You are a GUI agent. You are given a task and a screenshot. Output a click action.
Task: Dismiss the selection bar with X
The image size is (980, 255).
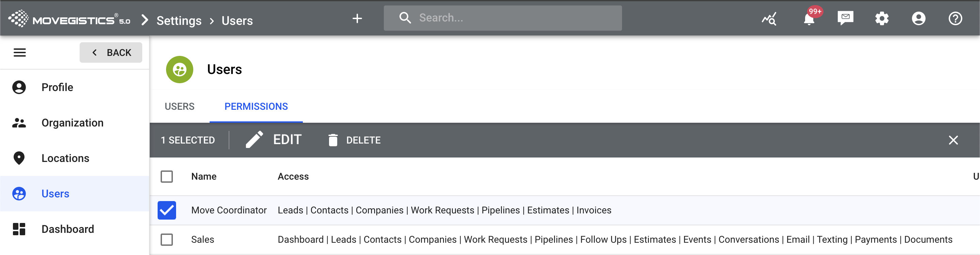point(953,140)
